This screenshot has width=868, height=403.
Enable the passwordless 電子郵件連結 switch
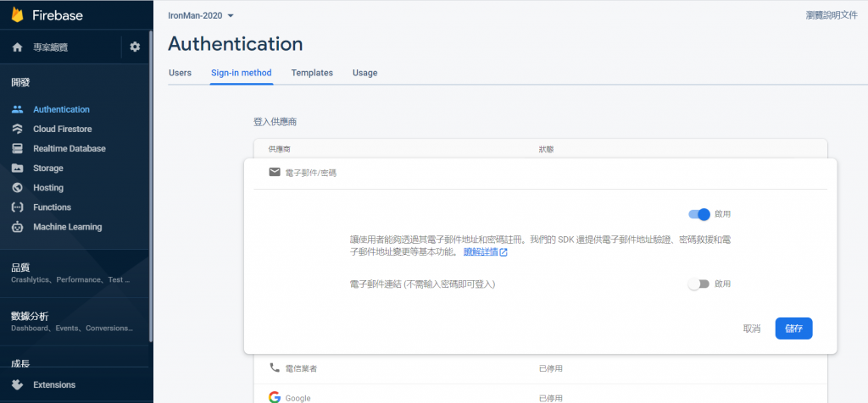point(698,284)
